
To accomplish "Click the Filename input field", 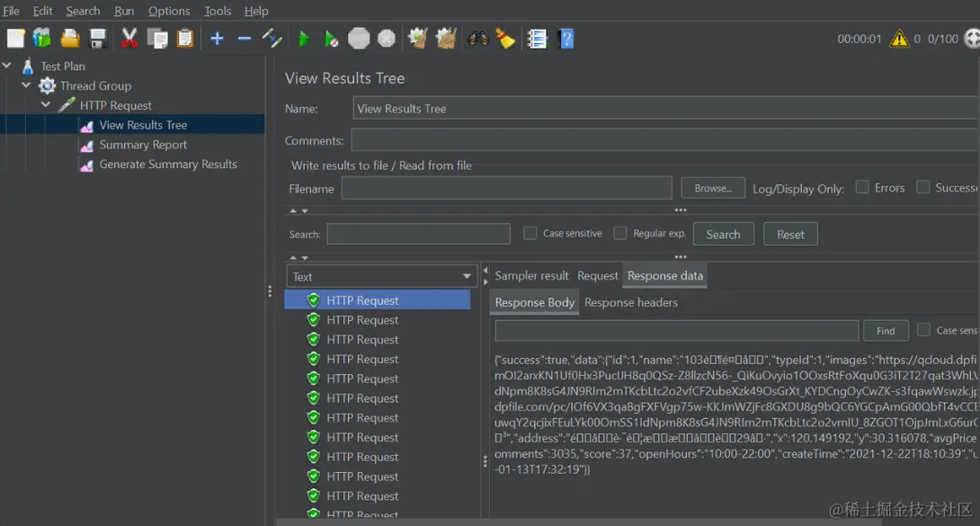I will 506,188.
